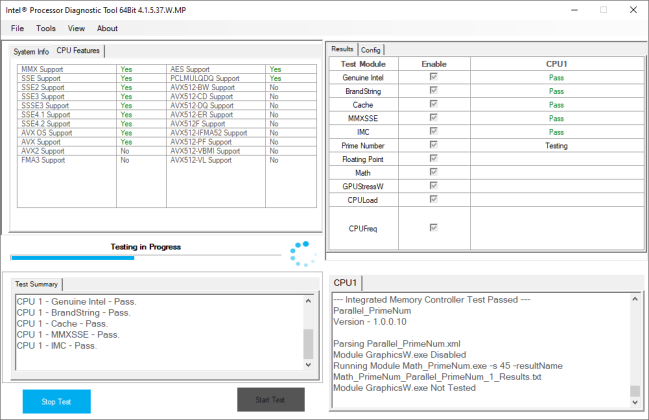Toggle the Prime Number enable checkbox
Viewport: 649px width, 420px height.
click(433, 145)
